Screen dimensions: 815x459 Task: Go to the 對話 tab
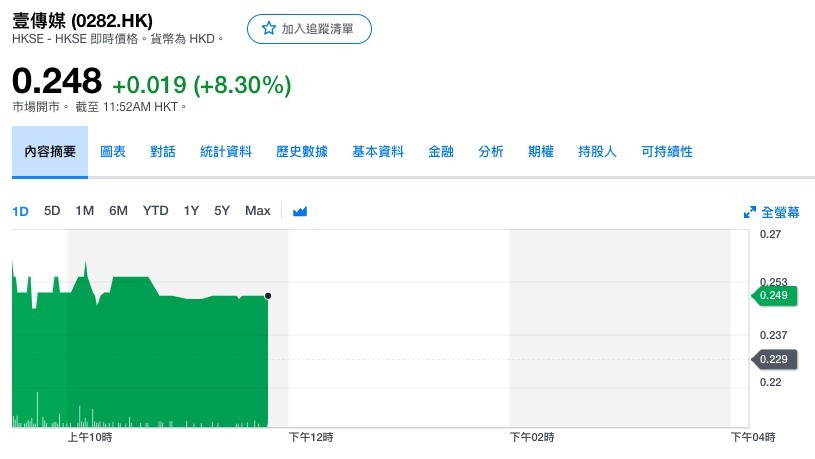point(163,152)
